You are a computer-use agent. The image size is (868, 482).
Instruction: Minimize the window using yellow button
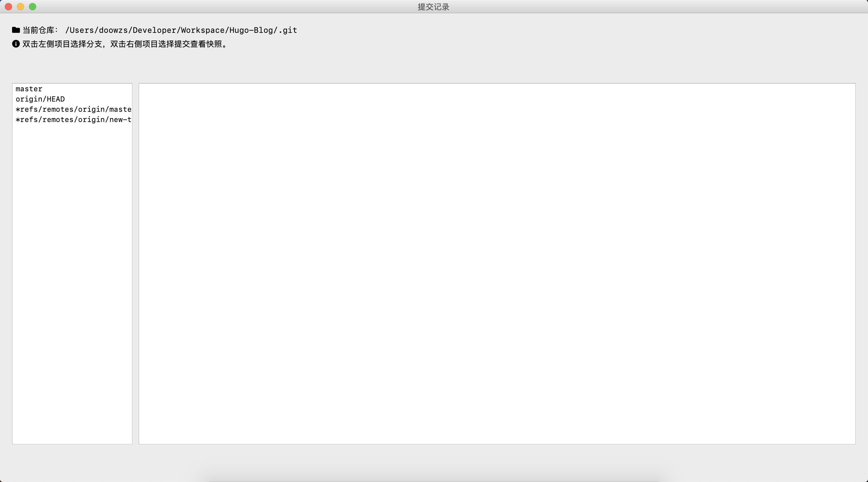pos(20,7)
